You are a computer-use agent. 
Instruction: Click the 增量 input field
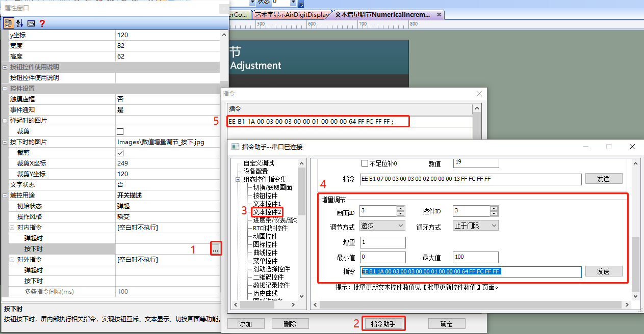pyautogui.click(x=383, y=242)
